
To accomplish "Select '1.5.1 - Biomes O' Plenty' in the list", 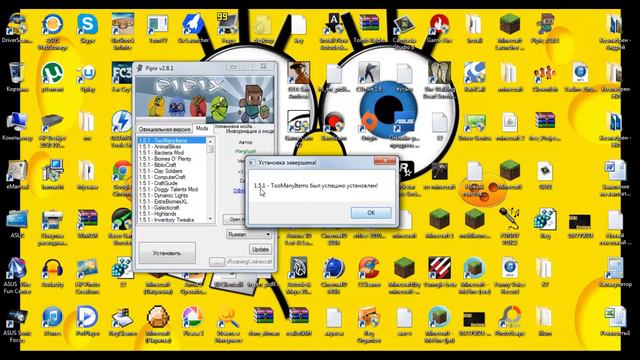I will pyautogui.click(x=172, y=159).
